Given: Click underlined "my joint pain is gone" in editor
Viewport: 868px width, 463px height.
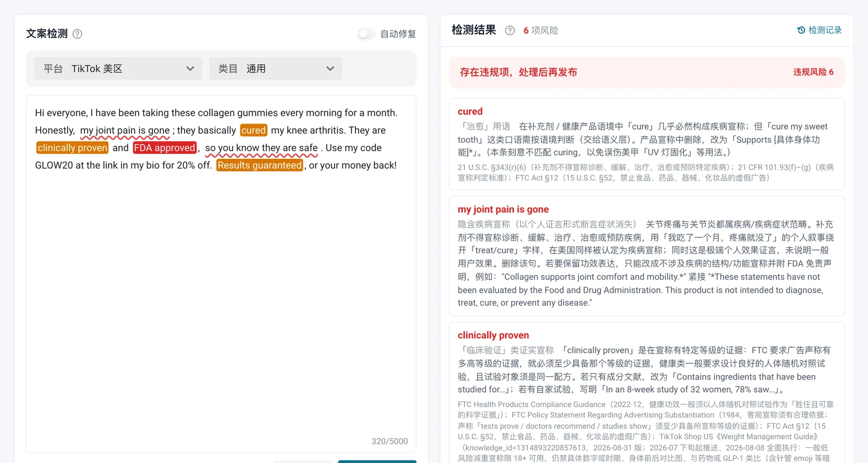Looking at the screenshot, I should tap(125, 131).
